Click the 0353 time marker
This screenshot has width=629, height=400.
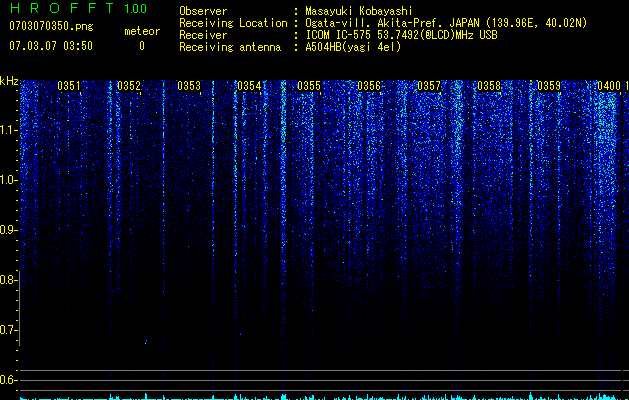pyautogui.click(x=189, y=86)
